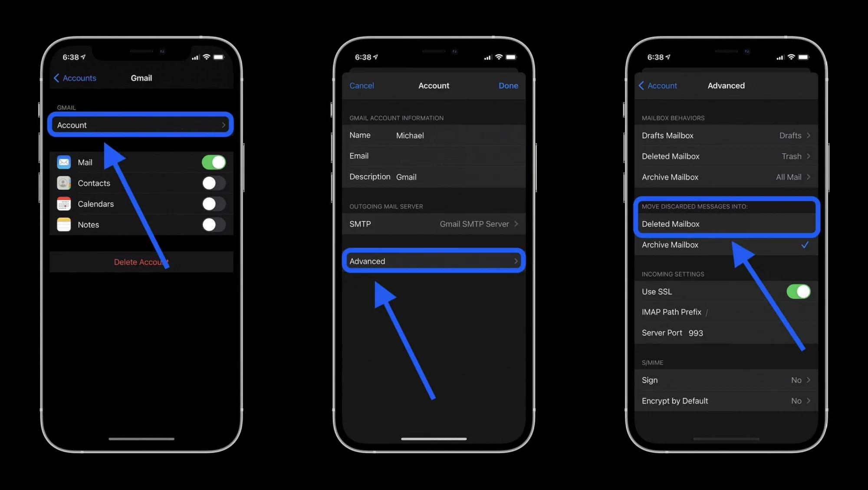Open the Account settings row
Image resolution: width=868 pixels, height=490 pixels.
[140, 125]
